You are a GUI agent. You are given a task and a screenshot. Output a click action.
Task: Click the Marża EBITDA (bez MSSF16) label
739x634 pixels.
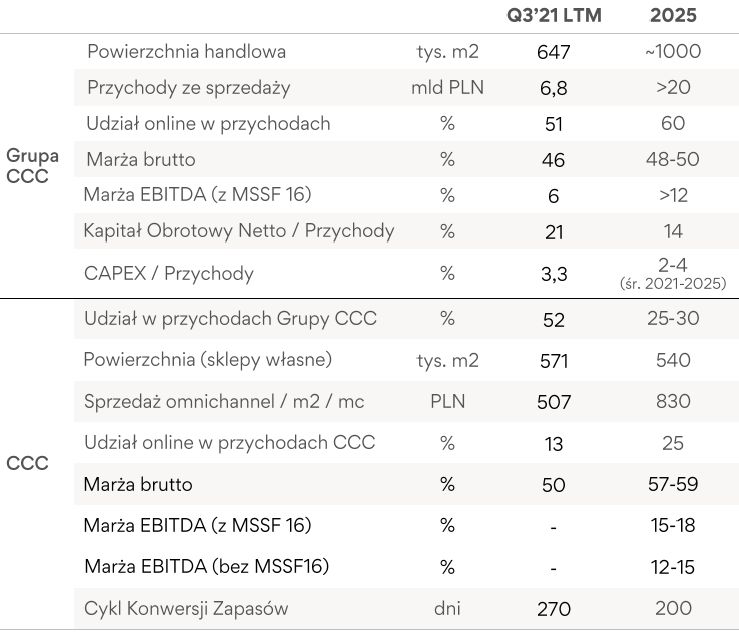point(207,567)
